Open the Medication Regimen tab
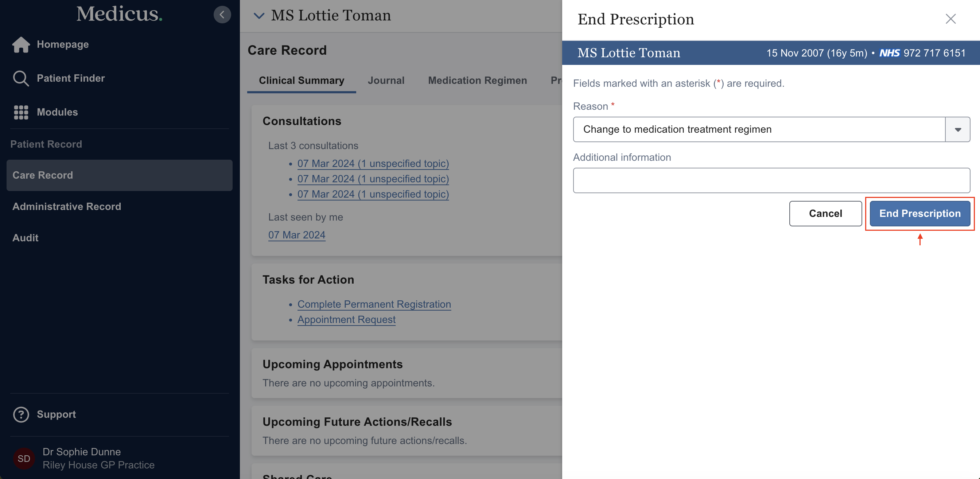 477,80
